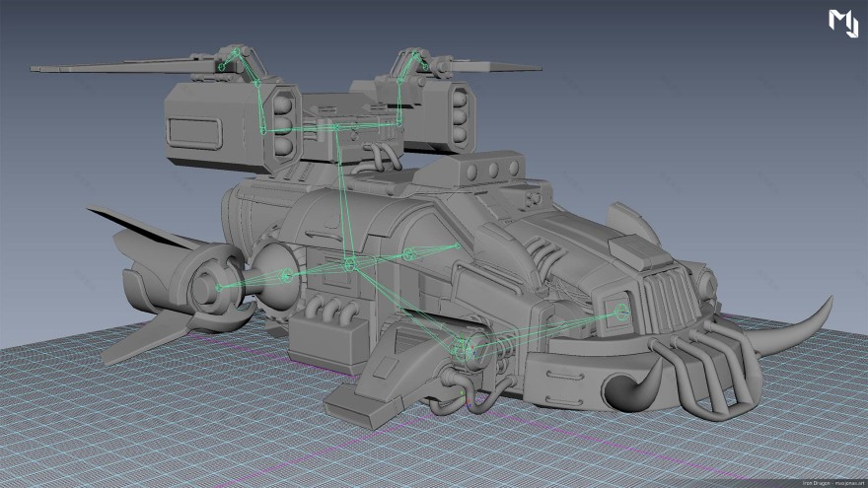868x488 pixels.
Task: Select the root joint at hull center
Action: click(348, 264)
